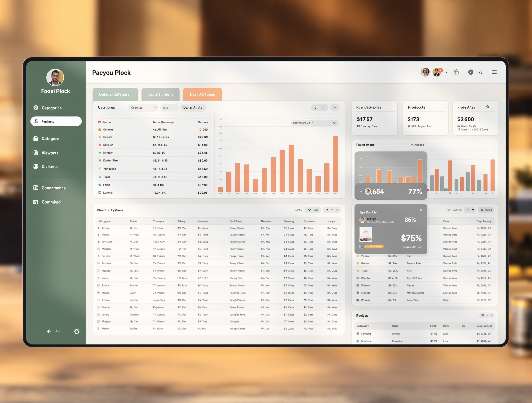Open the document thumbnail in the popup
Screen dimensions: 532x403
click(366, 234)
